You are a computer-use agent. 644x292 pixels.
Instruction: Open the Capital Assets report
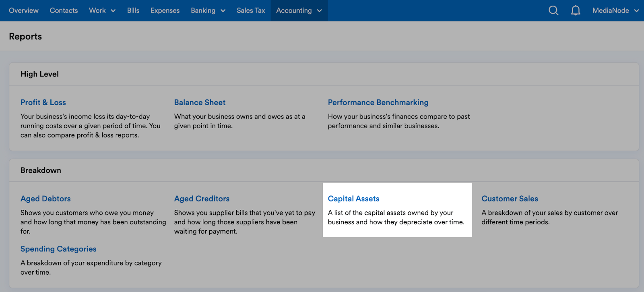point(353,199)
